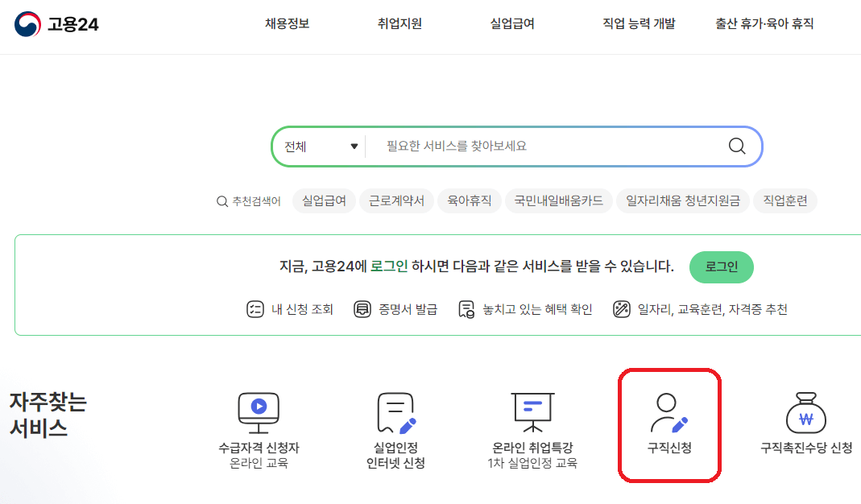Open the 출산 휴가·육아 휴직 menu
The image size is (861, 504).
(760, 23)
